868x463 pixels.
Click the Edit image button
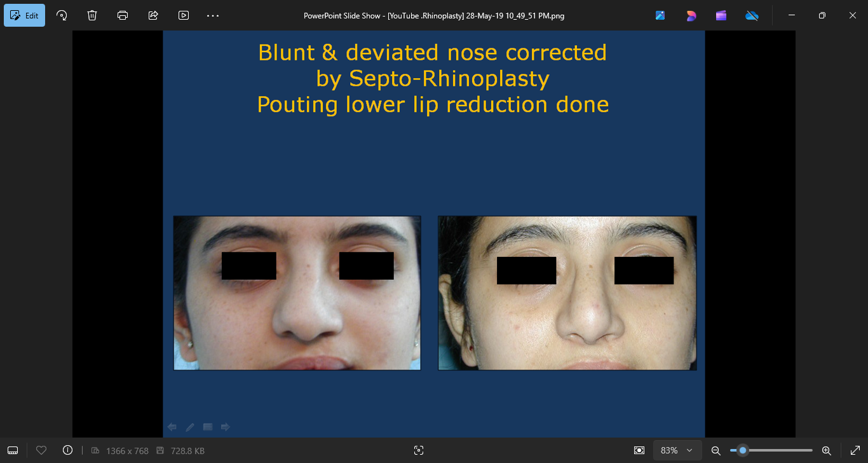[25, 15]
